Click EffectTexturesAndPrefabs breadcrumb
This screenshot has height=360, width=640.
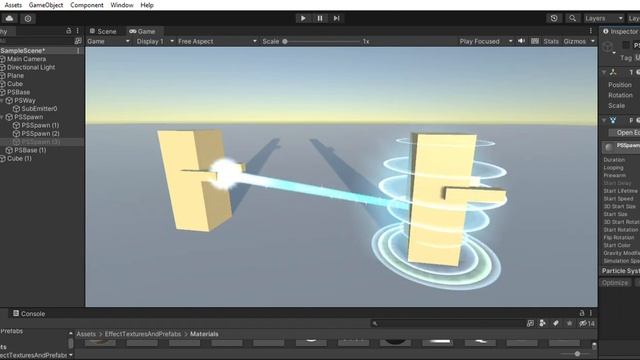[x=143, y=334]
